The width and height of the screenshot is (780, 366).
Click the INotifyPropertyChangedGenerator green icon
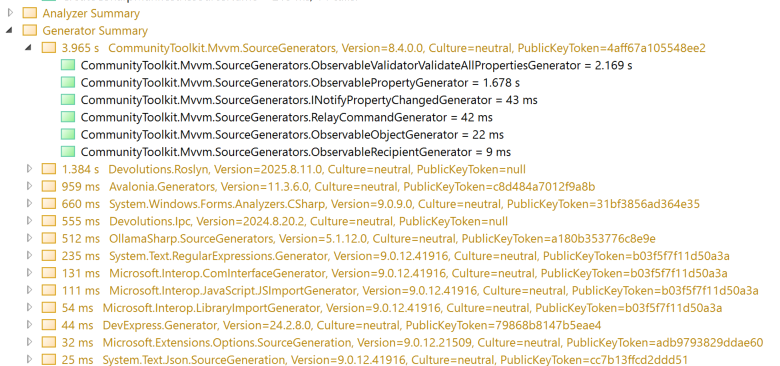point(68,100)
